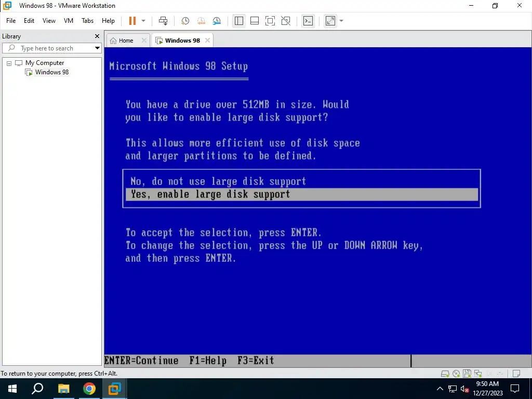
Task: Pause the virtual machine with orange pause button
Action: point(132,21)
